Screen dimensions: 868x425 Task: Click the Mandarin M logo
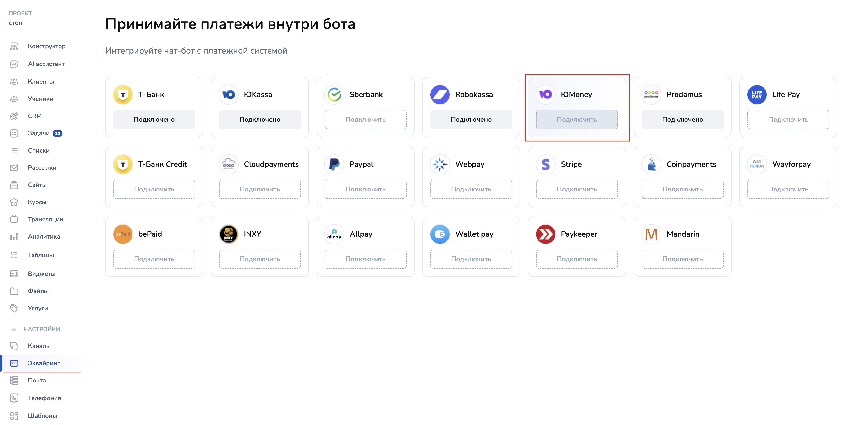(x=651, y=234)
